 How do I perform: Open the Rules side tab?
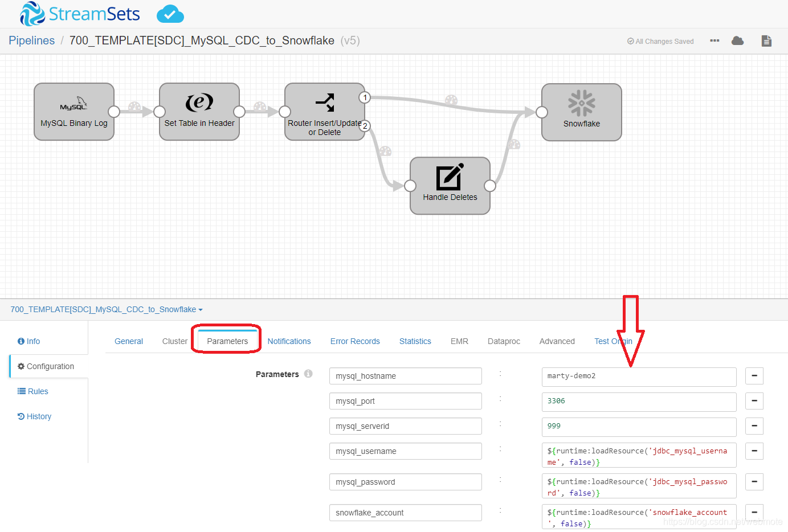33,391
